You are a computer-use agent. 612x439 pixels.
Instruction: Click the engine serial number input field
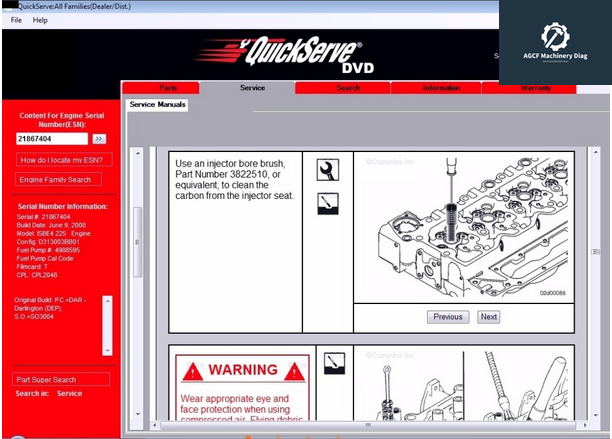click(52, 139)
